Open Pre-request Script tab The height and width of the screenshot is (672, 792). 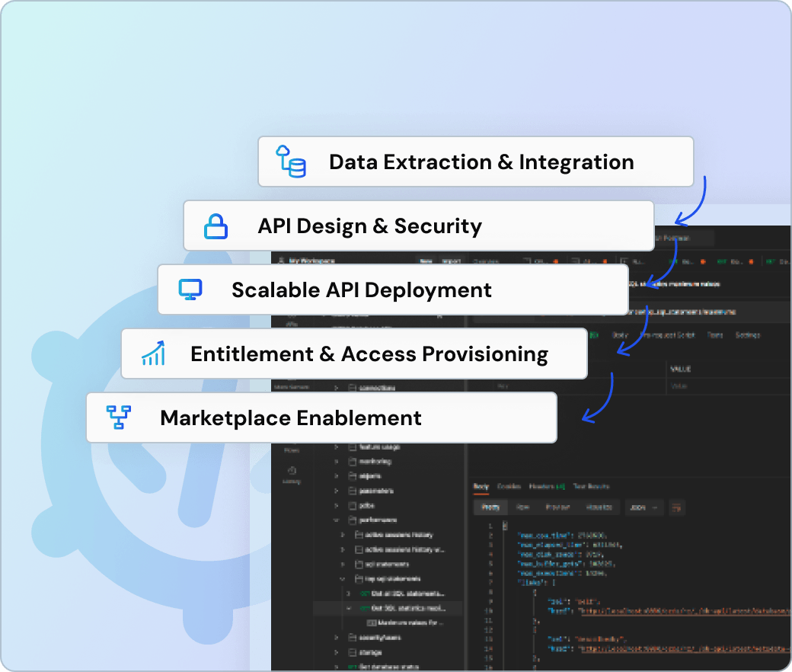click(x=667, y=335)
